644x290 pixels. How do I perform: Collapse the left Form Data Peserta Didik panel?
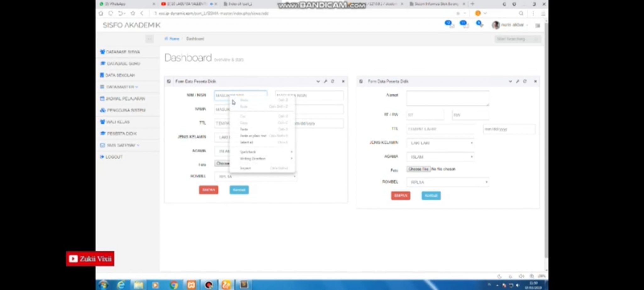click(x=318, y=81)
